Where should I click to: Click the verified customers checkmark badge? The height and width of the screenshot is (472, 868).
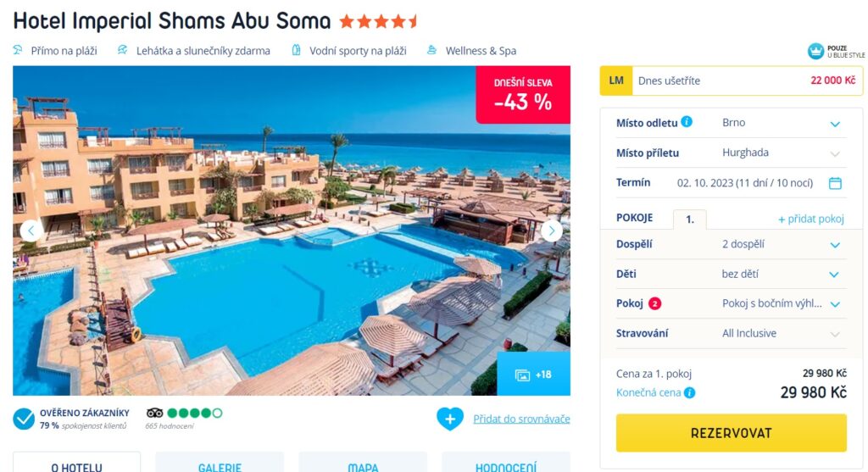tap(24, 419)
